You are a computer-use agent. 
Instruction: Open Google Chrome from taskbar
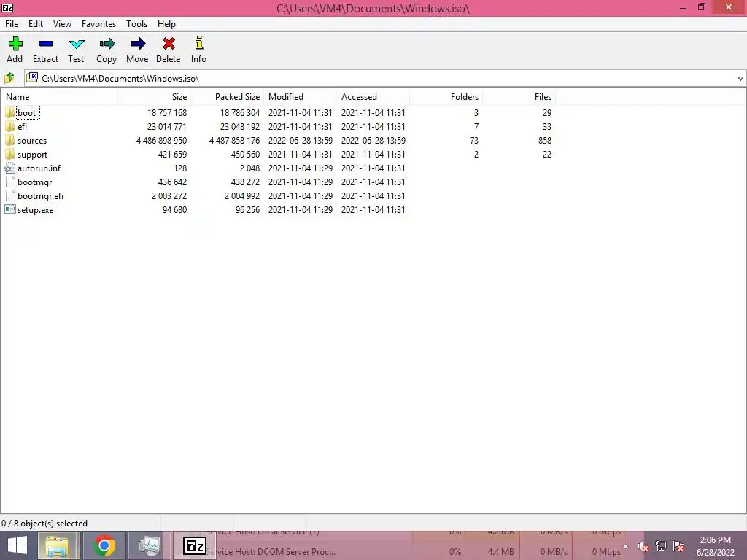pyautogui.click(x=104, y=545)
